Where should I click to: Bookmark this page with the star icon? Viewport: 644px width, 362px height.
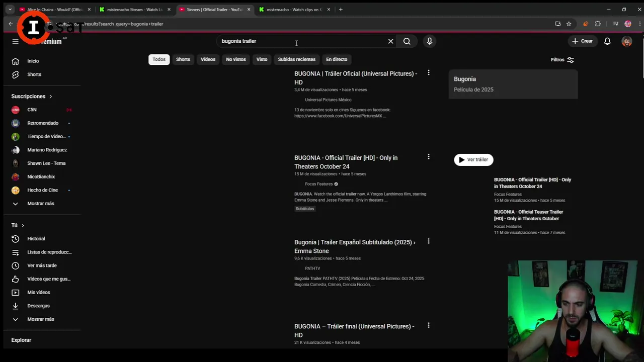coord(569,24)
